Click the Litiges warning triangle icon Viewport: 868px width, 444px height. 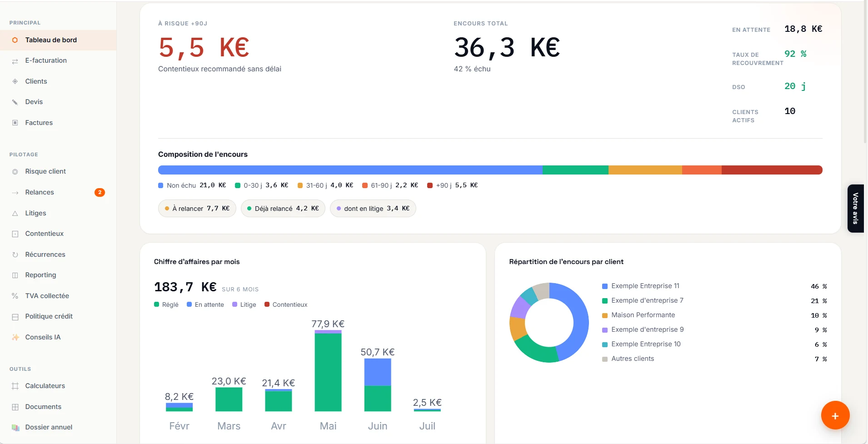15,213
